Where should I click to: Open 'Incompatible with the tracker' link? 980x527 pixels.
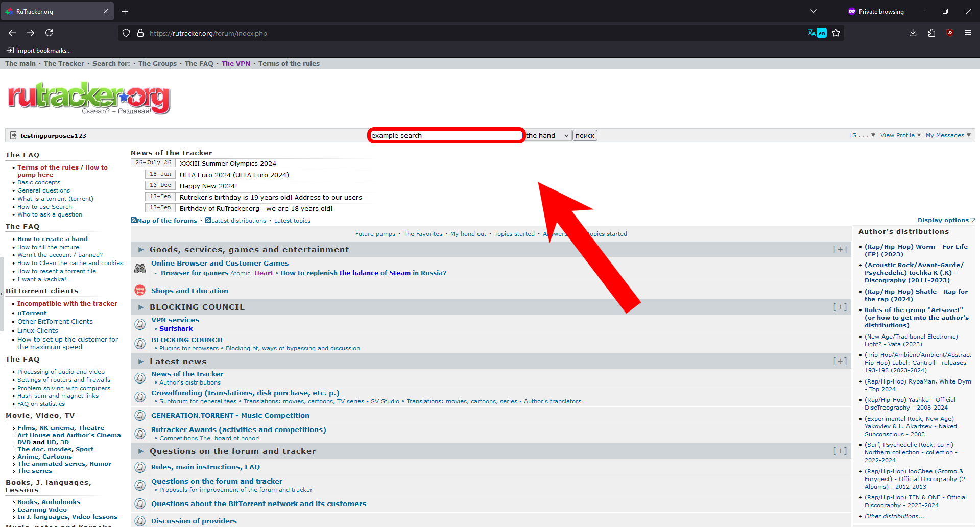coord(67,303)
